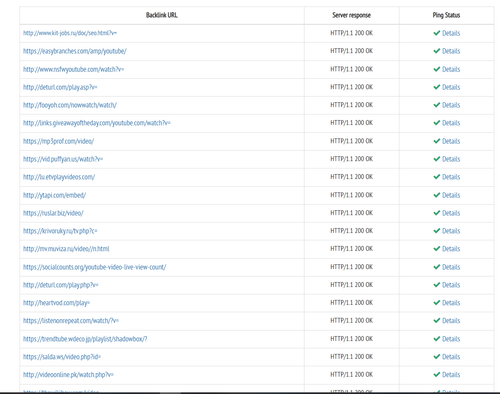
Task: Open the vid.puffyan.us watch link
Action: [x=63, y=159]
